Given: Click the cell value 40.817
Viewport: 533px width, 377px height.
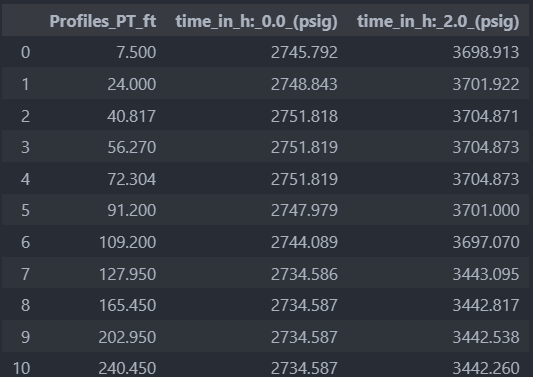Looking at the screenshot, I should (132, 116).
